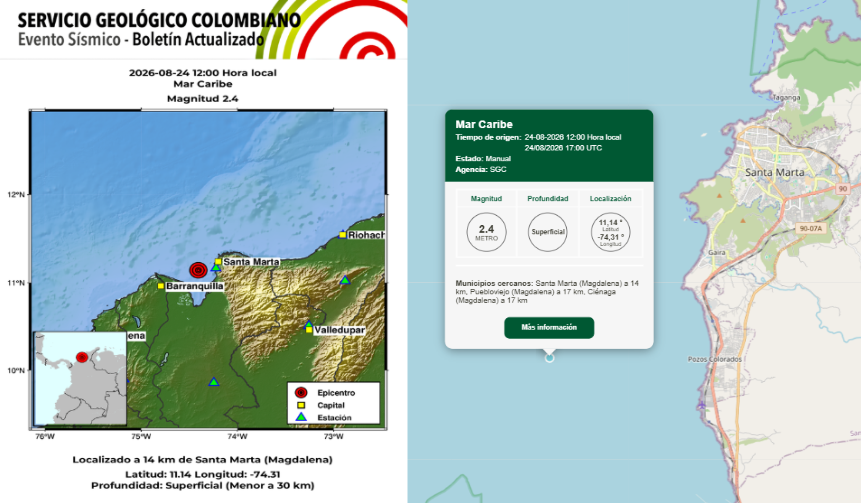Click the Estación legend triangle
This screenshot has height=503, width=861.
tap(301, 417)
